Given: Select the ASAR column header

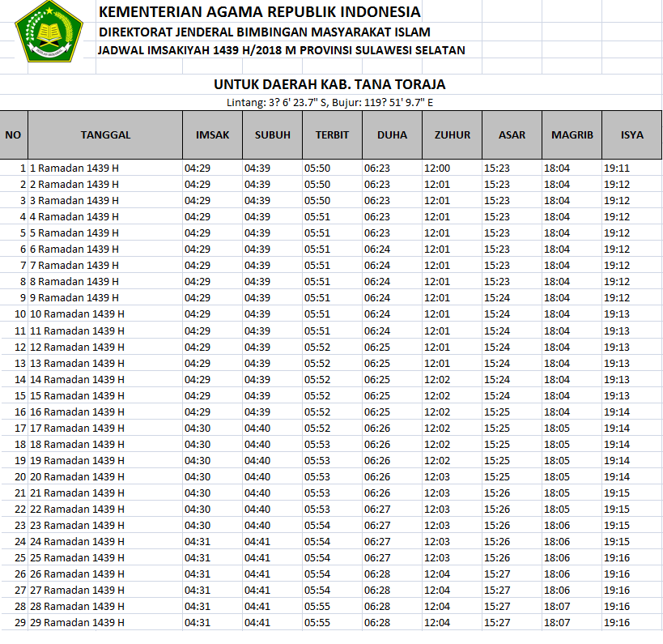Looking at the screenshot, I should [512, 135].
